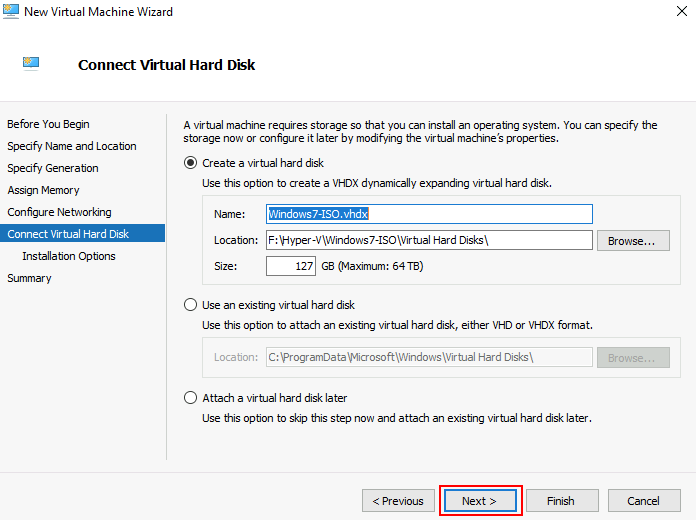Open Specify Name and Location step
This screenshot has height=520, width=696.
point(71,146)
